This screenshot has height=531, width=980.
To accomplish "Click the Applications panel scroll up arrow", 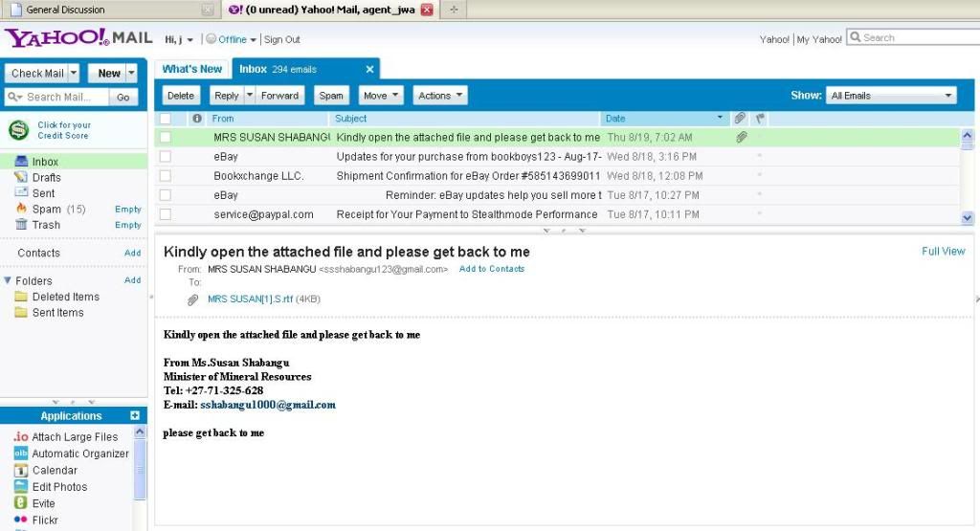I will coord(140,431).
